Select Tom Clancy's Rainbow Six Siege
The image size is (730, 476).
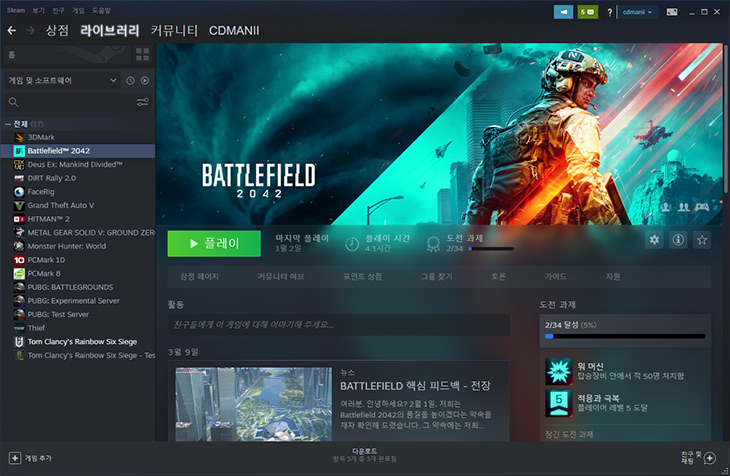(x=78, y=342)
